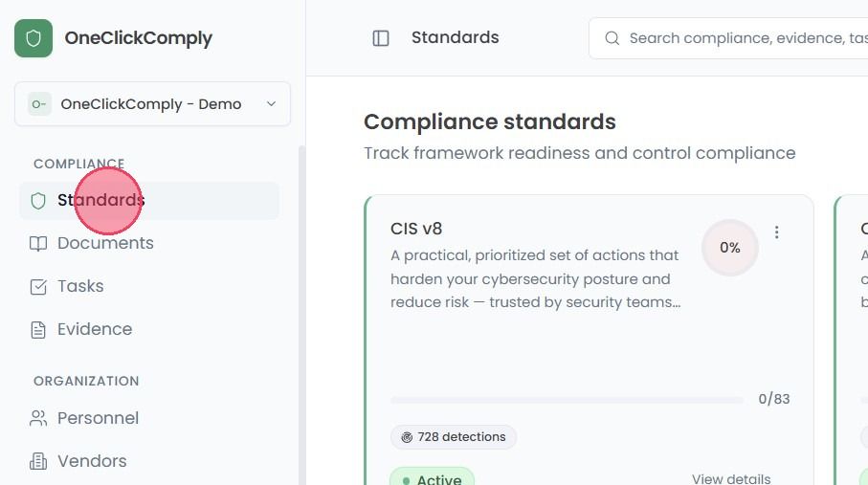The width and height of the screenshot is (868, 485).
Task: Click the magnifier icon in search bar
Action: click(612, 38)
